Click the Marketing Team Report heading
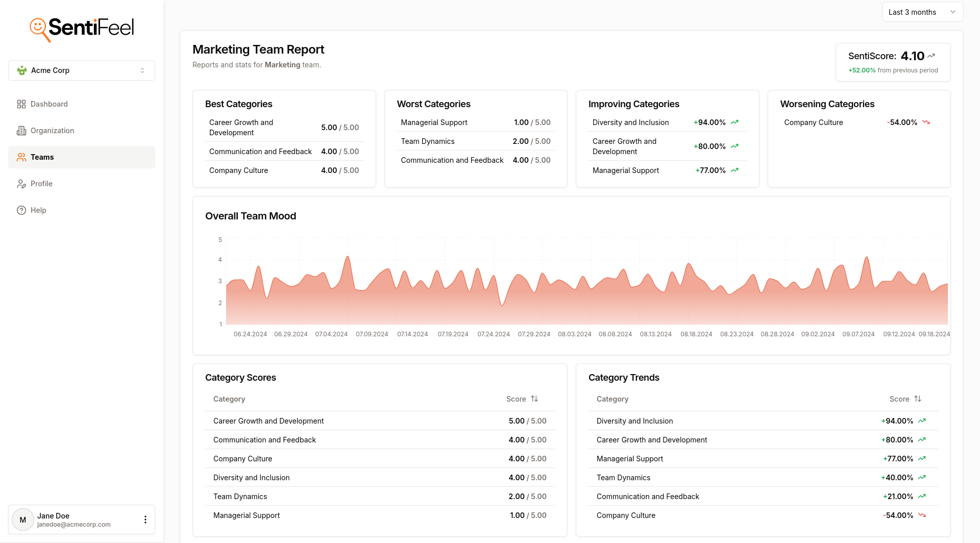This screenshot has width=980, height=543. (x=258, y=50)
